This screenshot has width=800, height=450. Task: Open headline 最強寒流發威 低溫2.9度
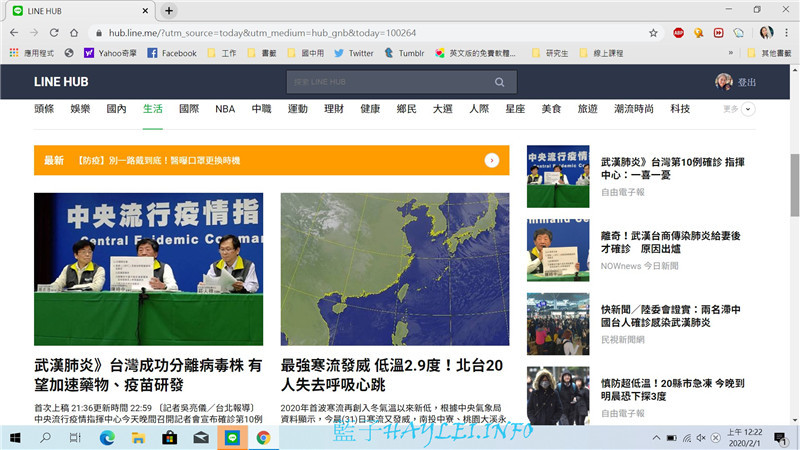(x=392, y=375)
